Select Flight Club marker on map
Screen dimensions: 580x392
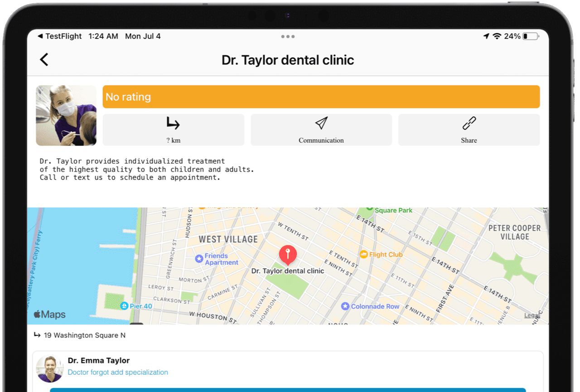(363, 254)
